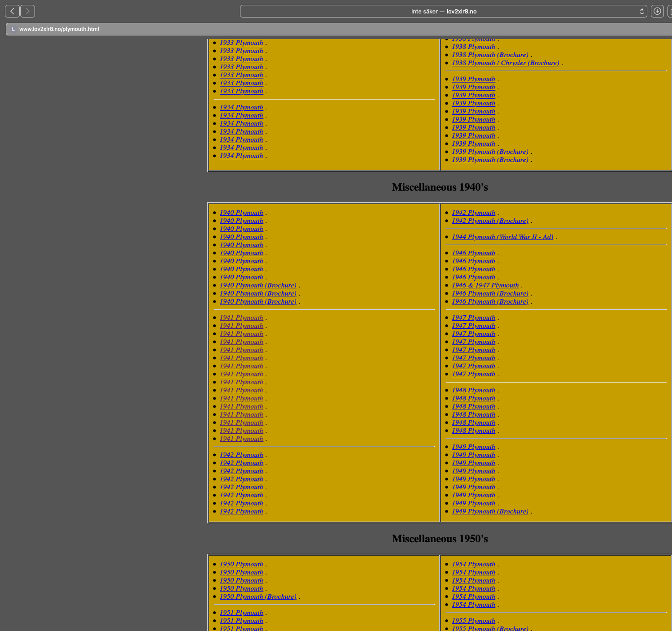Click the browser back arrow button
The height and width of the screenshot is (631, 672).
pyautogui.click(x=12, y=11)
